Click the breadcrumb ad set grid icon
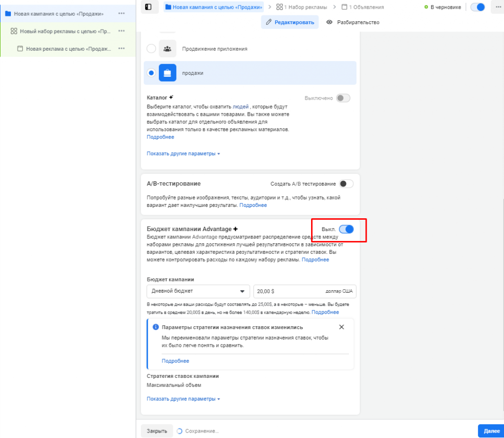Screen dimensions: 504x438 coord(280,7)
